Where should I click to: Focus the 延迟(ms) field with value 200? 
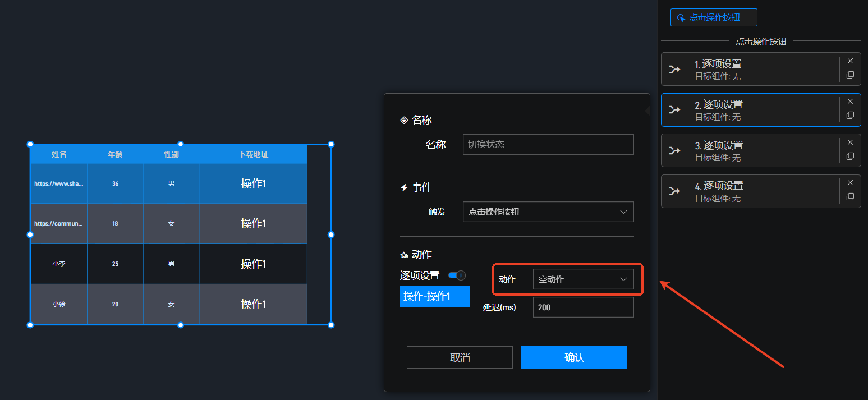pos(583,307)
